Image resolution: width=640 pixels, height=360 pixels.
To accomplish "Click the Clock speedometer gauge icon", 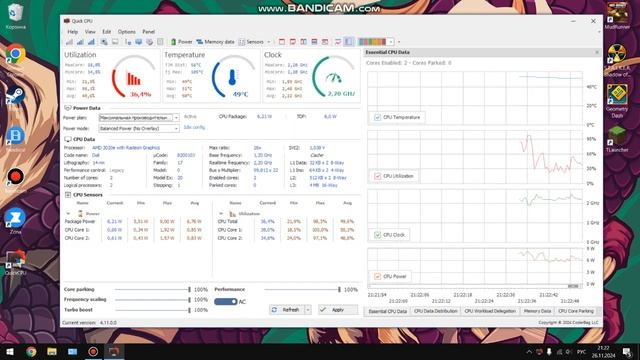I will point(333,78).
